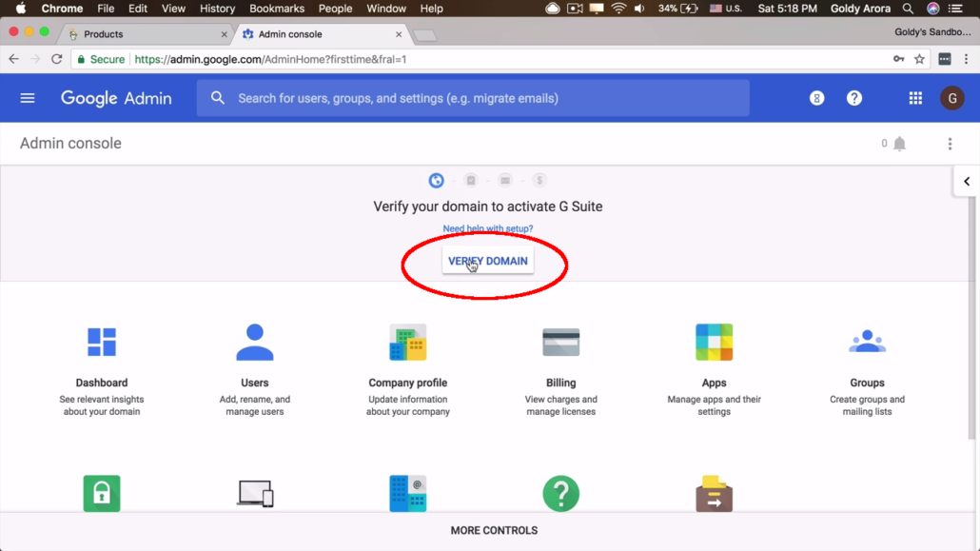The height and width of the screenshot is (551, 980).
Task: Open the green question mark Support icon
Action: click(560, 494)
